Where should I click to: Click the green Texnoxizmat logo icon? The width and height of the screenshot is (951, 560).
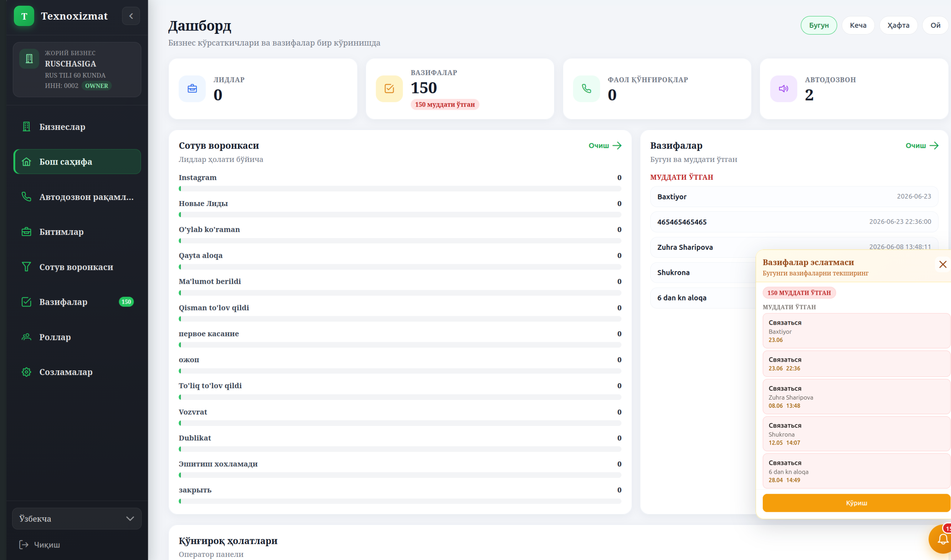(24, 16)
